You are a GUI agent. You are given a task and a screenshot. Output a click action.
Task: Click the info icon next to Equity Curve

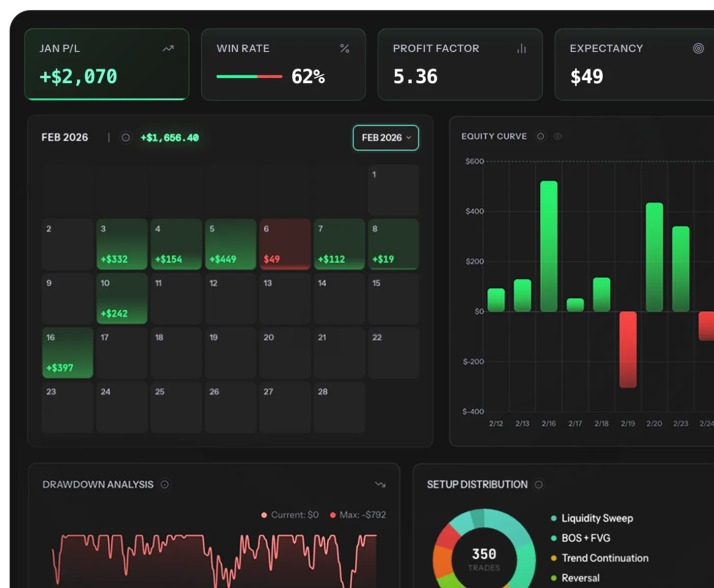tap(541, 136)
